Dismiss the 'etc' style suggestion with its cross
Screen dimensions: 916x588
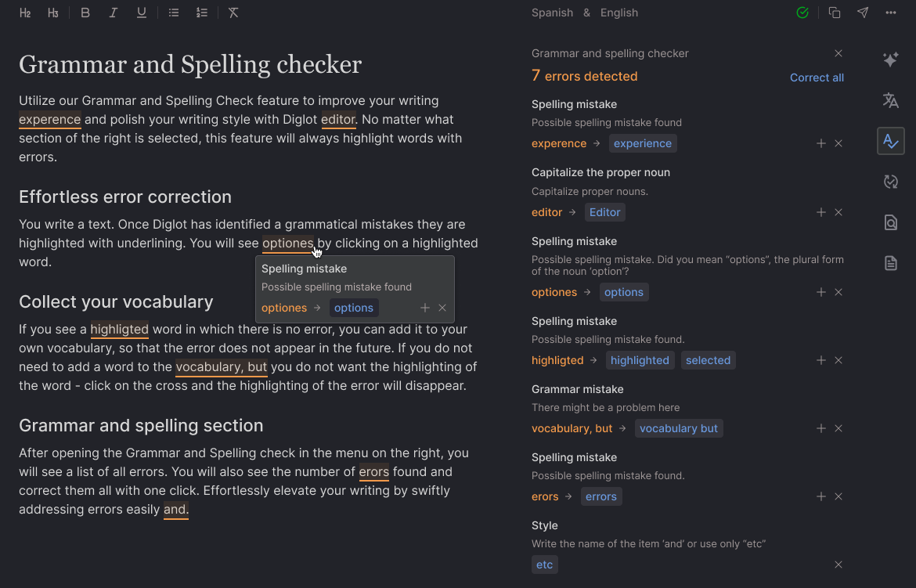coord(838,565)
